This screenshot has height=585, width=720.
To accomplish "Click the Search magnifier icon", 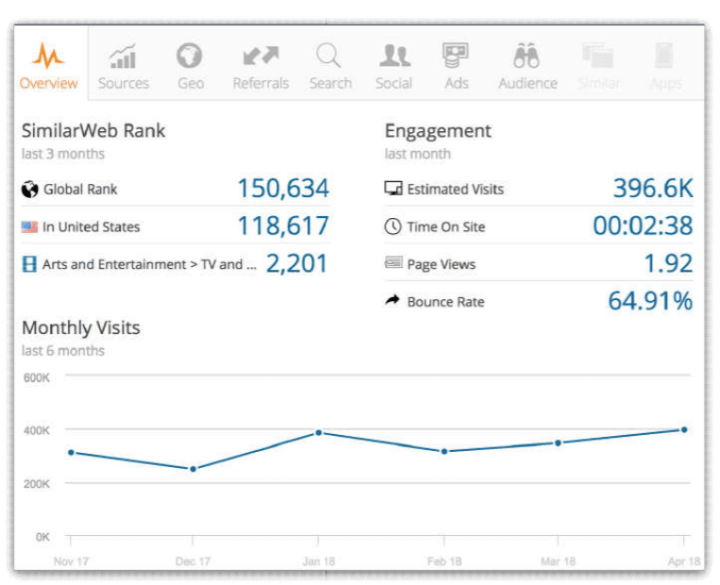I will [329, 56].
